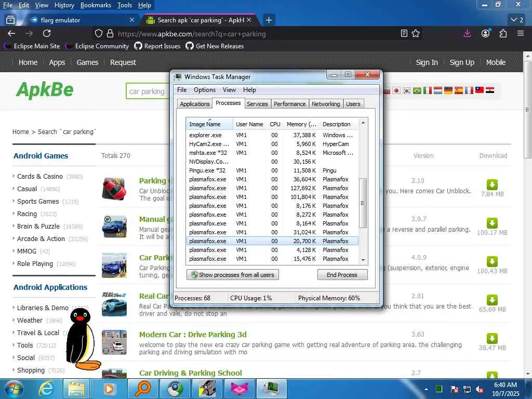
Task: Click the green download icon for 100.17 MB game
Action: point(492,223)
